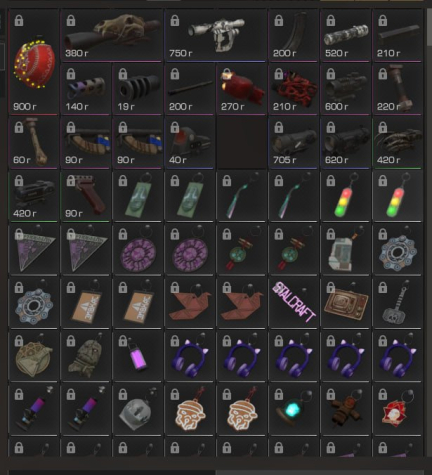Click the empty inventory slot

click(242, 143)
